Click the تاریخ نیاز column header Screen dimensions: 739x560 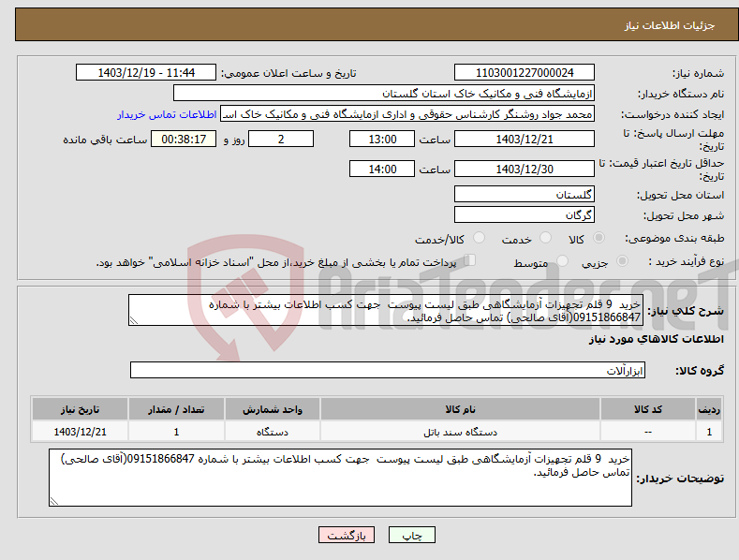[x=81, y=409]
